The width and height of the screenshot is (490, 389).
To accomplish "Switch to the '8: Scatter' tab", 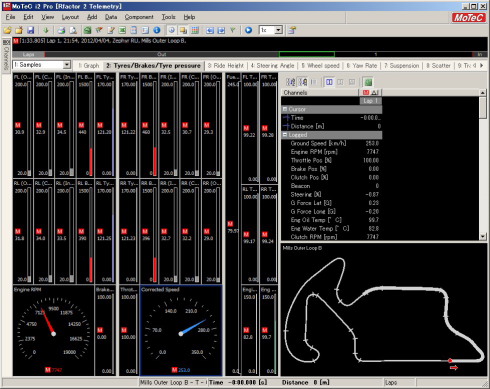I will click(438, 66).
